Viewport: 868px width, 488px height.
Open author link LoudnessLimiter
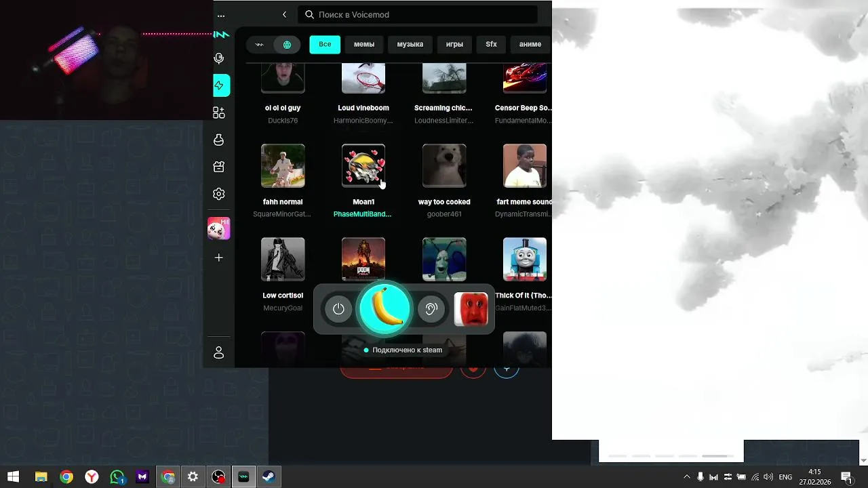(x=444, y=121)
